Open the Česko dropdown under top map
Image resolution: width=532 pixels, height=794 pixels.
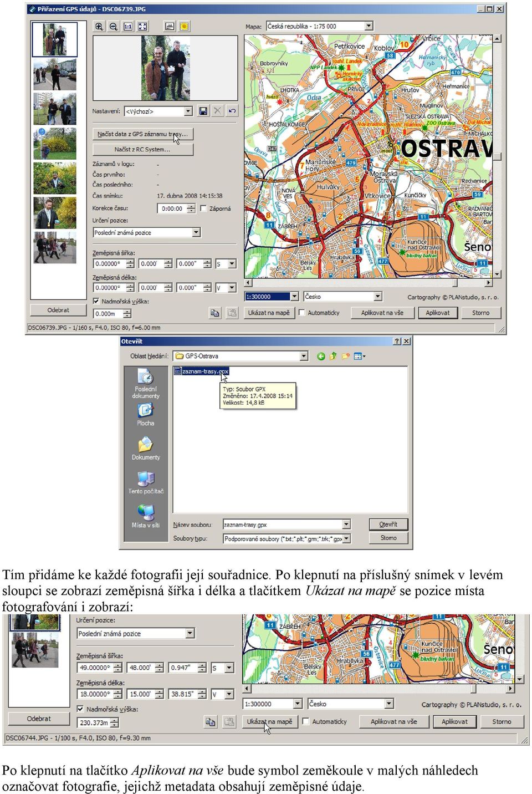click(377, 297)
